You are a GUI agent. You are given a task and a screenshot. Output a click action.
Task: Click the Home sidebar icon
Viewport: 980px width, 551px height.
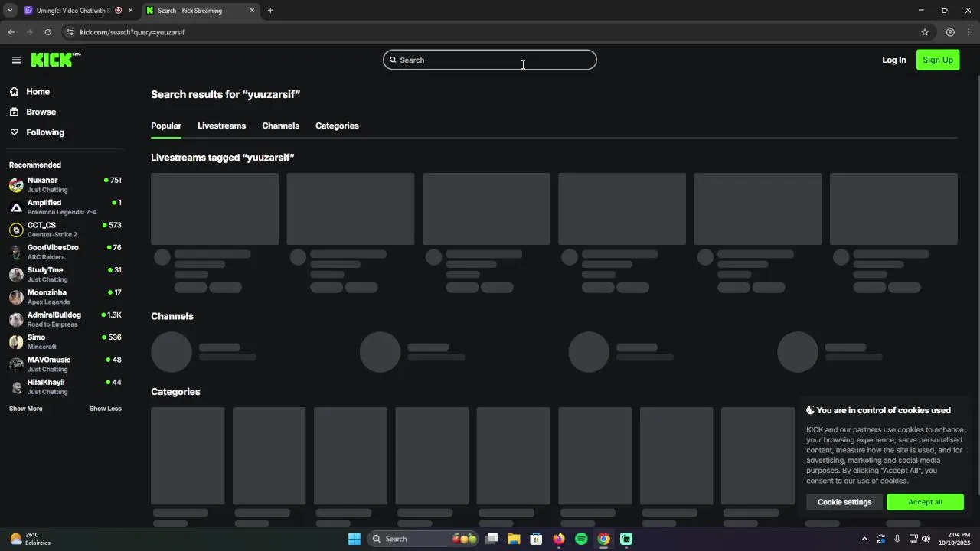coord(14,91)
